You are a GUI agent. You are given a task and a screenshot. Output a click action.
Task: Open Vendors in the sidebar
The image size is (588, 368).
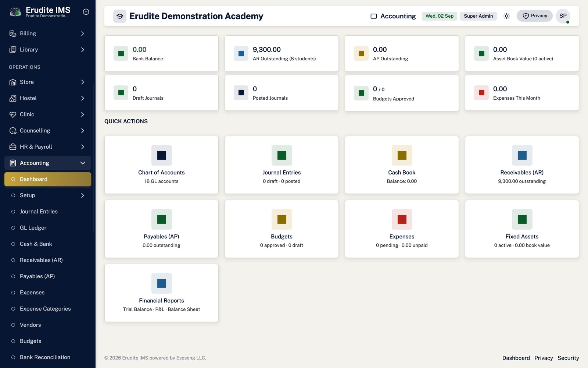click(x=48, y=325)
